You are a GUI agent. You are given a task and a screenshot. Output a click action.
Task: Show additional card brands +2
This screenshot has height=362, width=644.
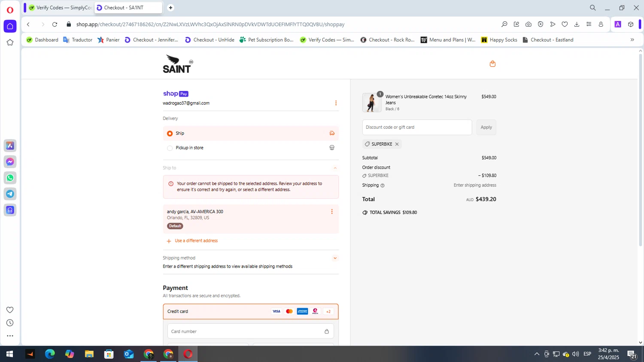click(x=328, y=311)
